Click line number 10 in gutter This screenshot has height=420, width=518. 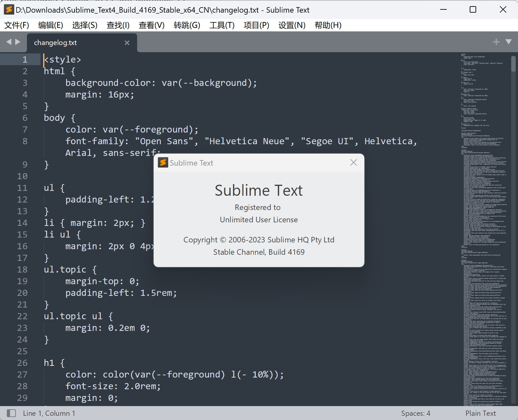22,176
